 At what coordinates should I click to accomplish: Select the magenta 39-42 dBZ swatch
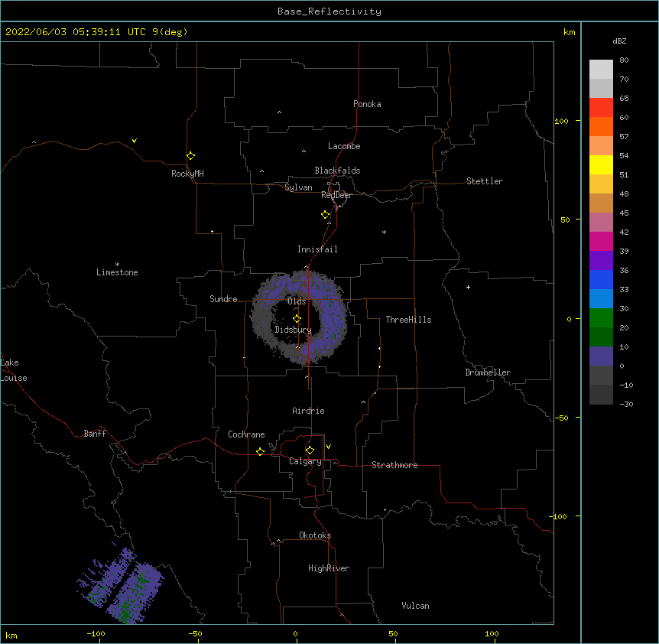tap(601, 241)
